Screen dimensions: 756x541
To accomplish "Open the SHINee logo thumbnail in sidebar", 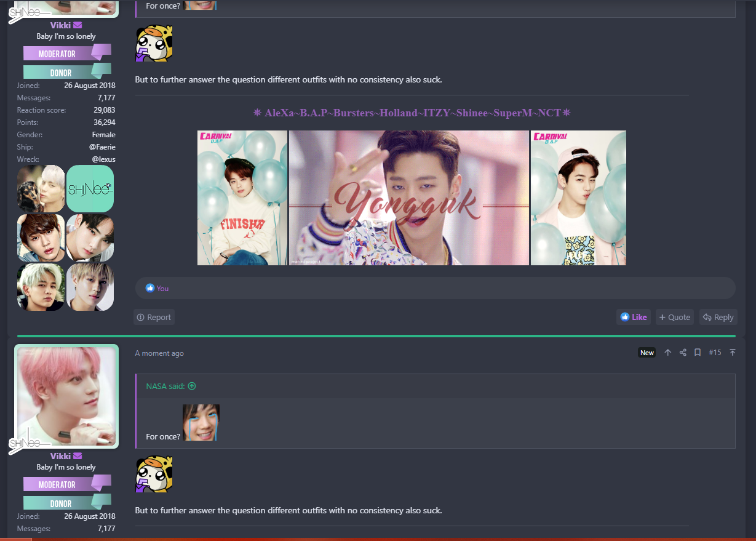I will point(90,188).
